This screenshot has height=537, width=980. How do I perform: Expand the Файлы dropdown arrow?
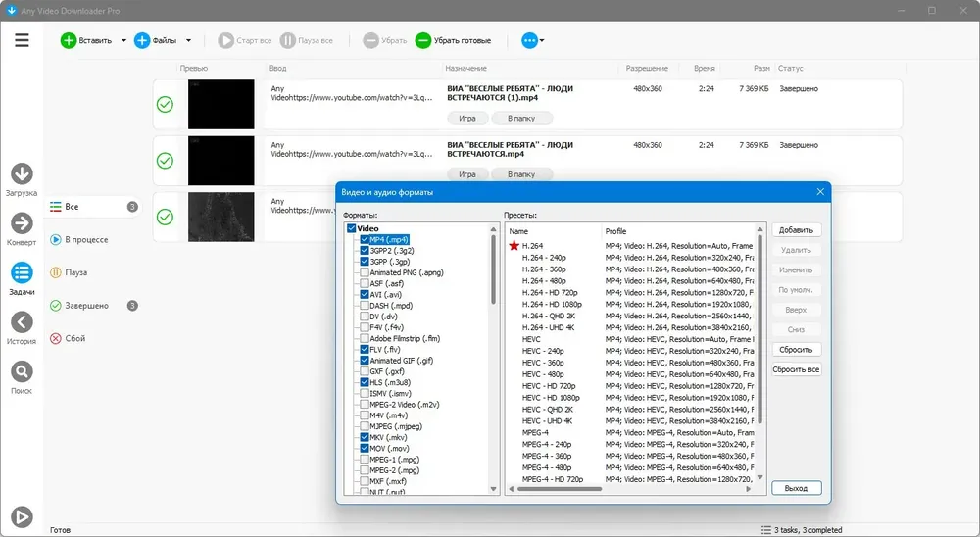click(x=188, y=40)
